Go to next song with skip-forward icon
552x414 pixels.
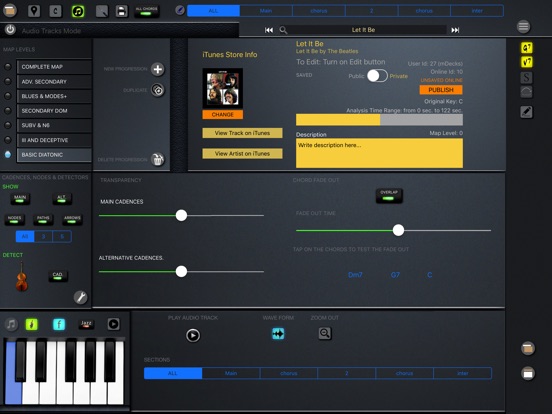point(455,30)
